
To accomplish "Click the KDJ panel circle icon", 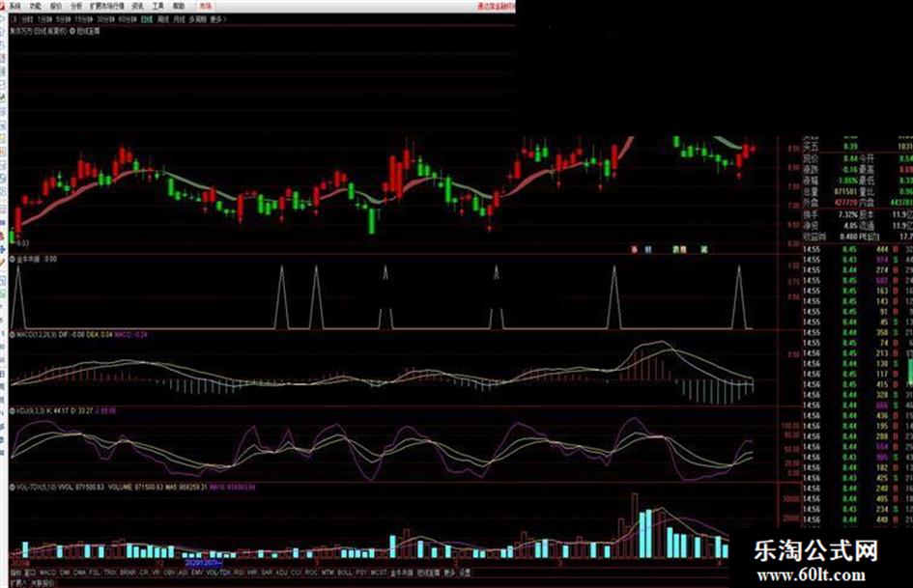I will click(x=13, y=411).
